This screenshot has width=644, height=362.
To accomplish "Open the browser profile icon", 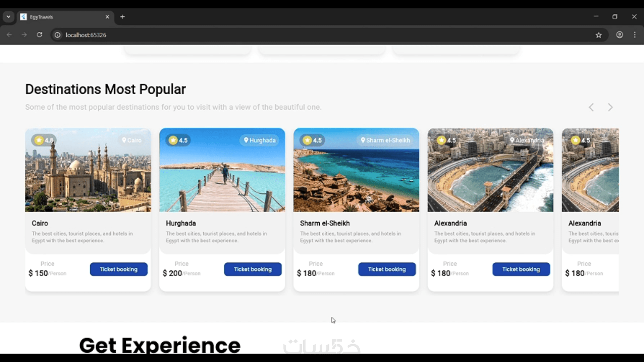I will pyautogui.click(x=620, y=35).
